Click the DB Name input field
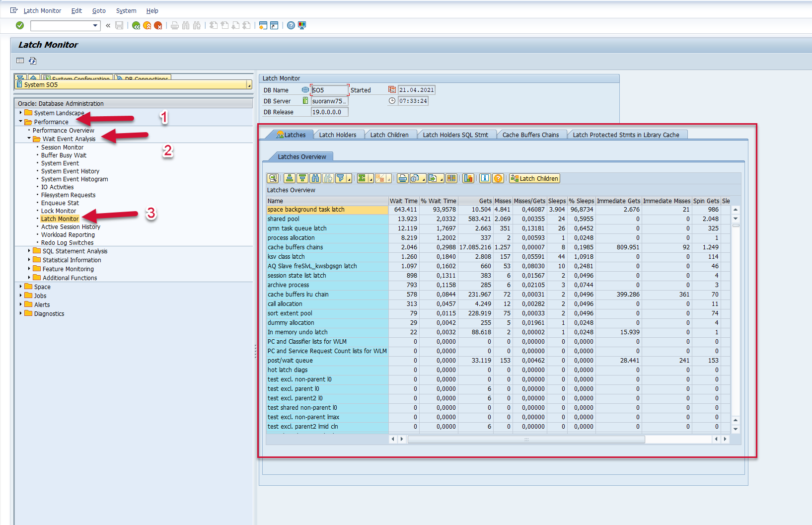The image size is (812, 525). (329, 90)
